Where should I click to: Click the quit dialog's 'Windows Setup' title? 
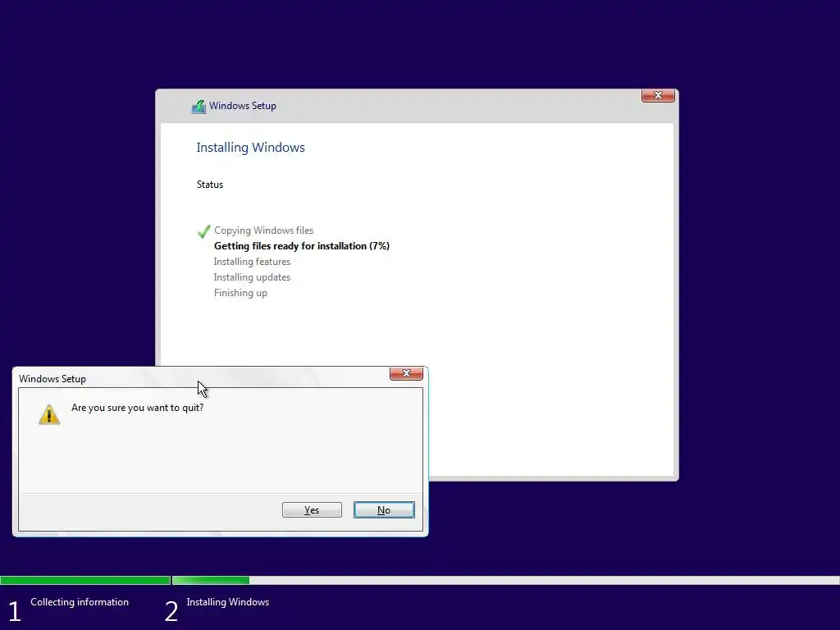click(52, 379)
